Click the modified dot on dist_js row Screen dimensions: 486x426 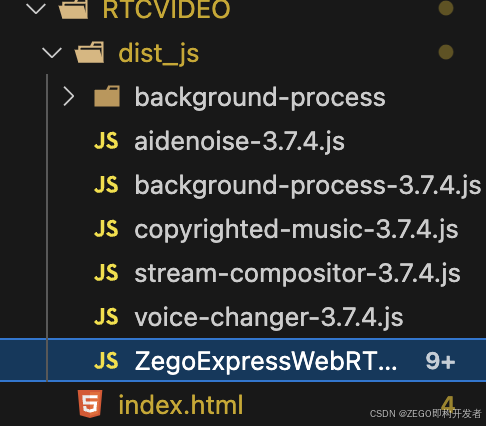(446, 52)
